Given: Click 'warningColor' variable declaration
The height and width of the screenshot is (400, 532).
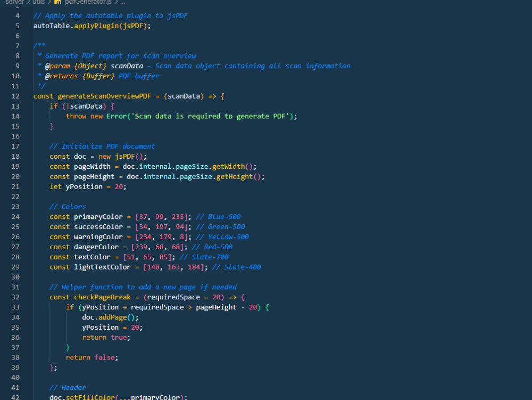Looking at the screenshot, I should tap(98, 236).
